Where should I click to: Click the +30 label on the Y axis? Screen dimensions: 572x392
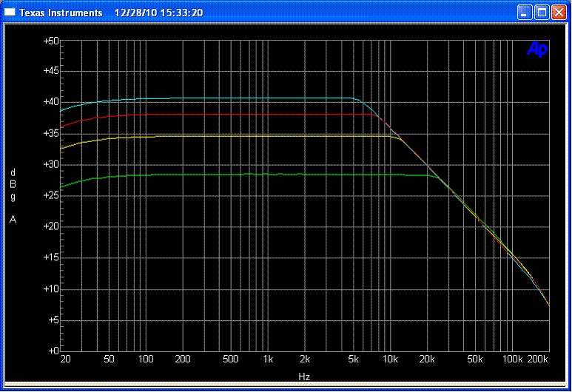click(x=51, y=164)
